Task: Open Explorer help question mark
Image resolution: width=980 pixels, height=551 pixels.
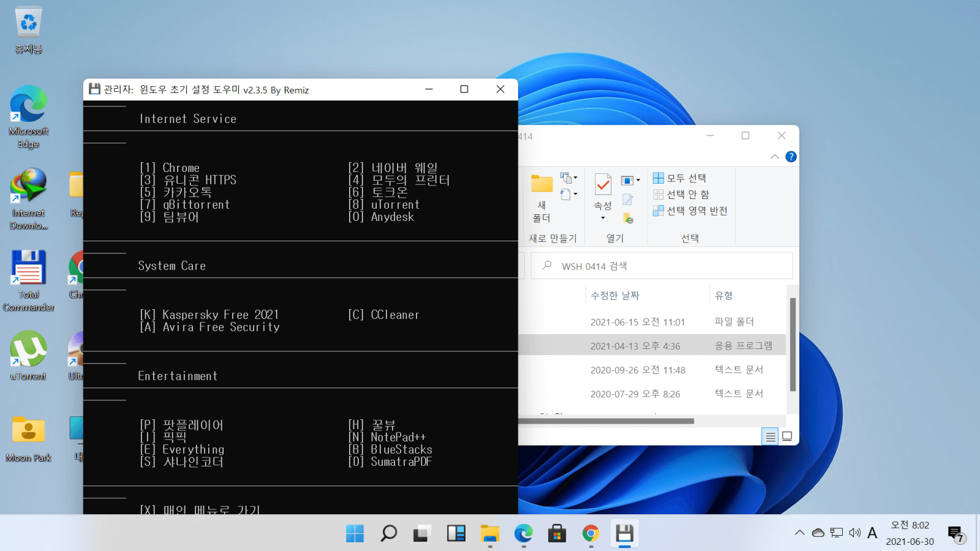Action: [x=791, y=157]
